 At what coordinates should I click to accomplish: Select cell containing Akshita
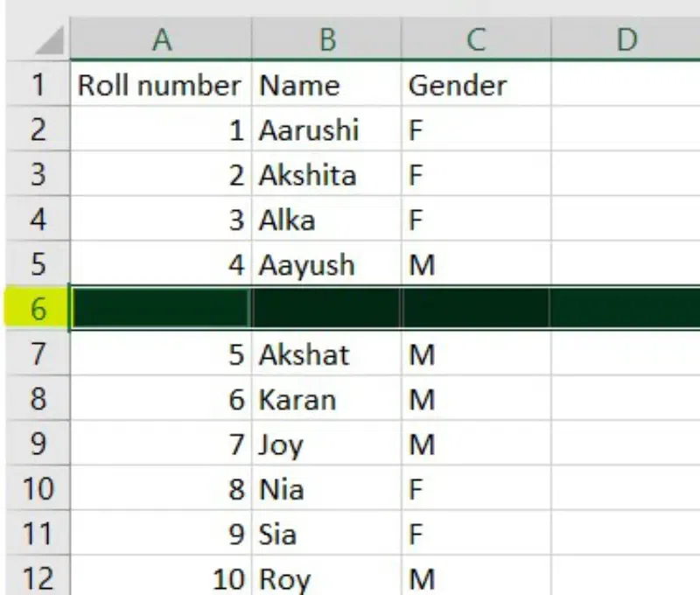tap(326, 175)
